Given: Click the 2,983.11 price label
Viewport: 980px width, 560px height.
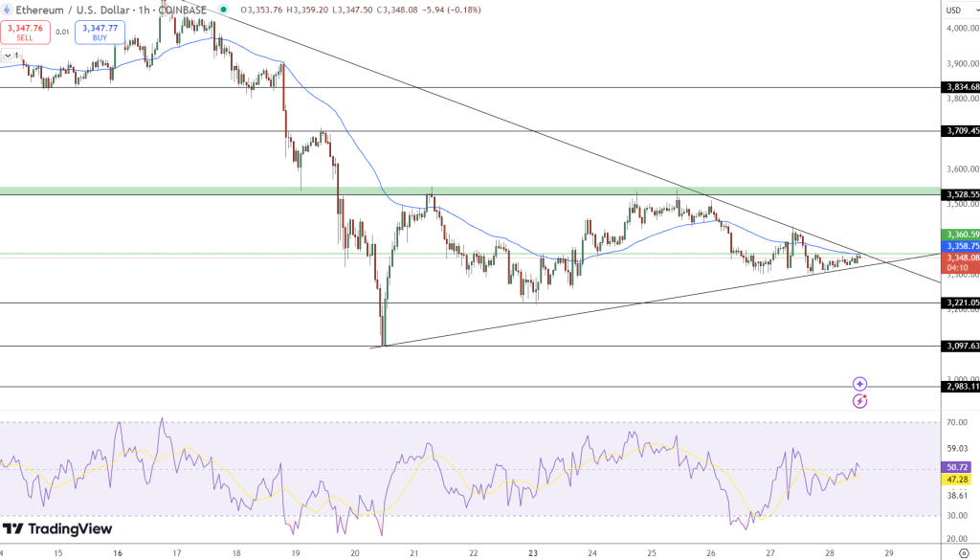Looking at the screenshot, I should (955, 389).
